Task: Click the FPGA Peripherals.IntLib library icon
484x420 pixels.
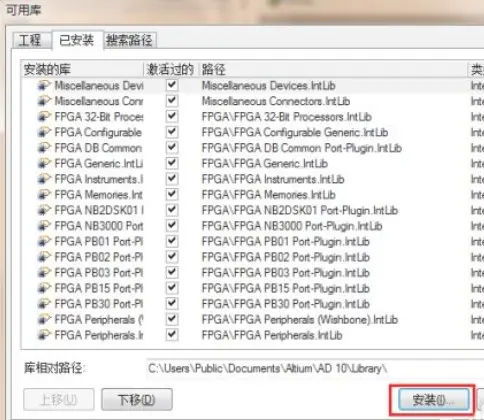Action: [x=44, y=335]
